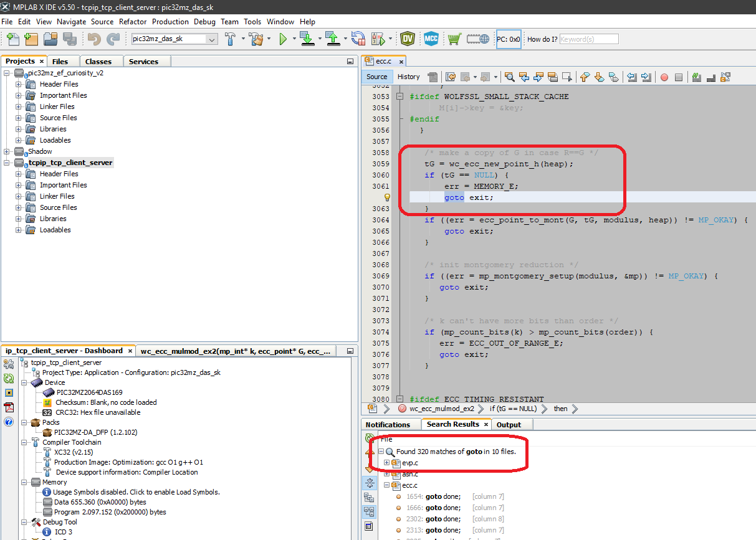Toggle Highlight Search in editor toolbar
Screen dimensions: 756x540
pos(552,77)
